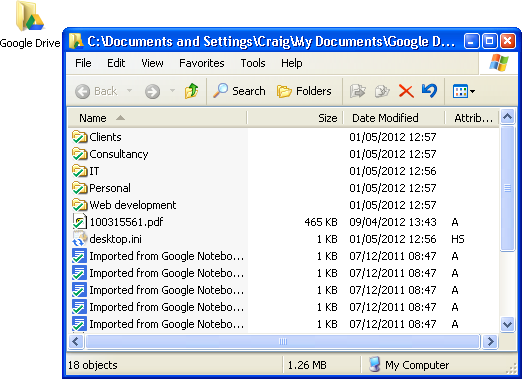Open the Google Drive desktop folder icon
This screenshot has width=522, height=379.
(x=30, y=17)
